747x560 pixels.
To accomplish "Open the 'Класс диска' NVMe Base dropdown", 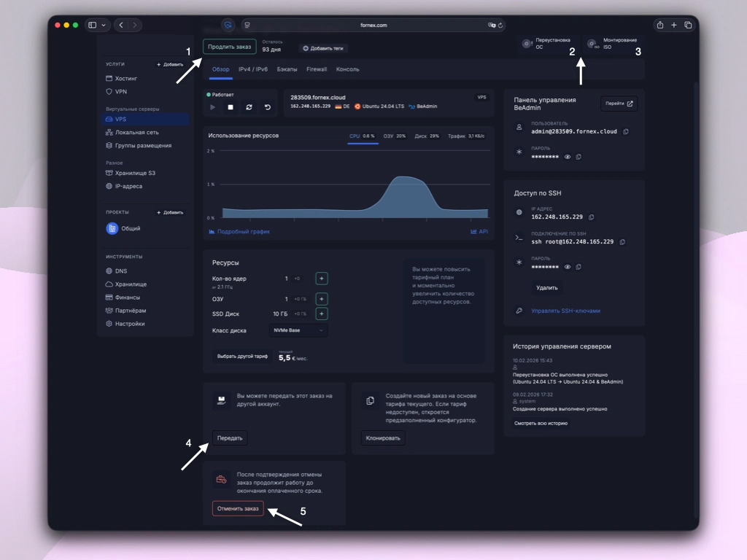I will pos(298,330).
